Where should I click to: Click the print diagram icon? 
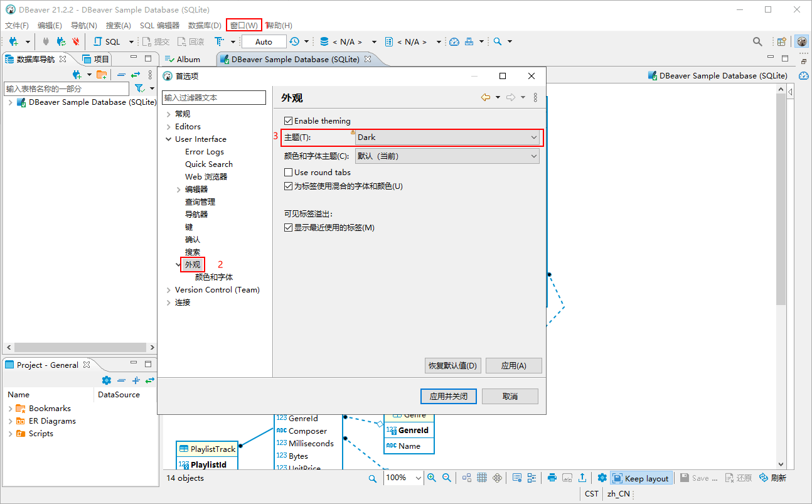pos(552,478)
